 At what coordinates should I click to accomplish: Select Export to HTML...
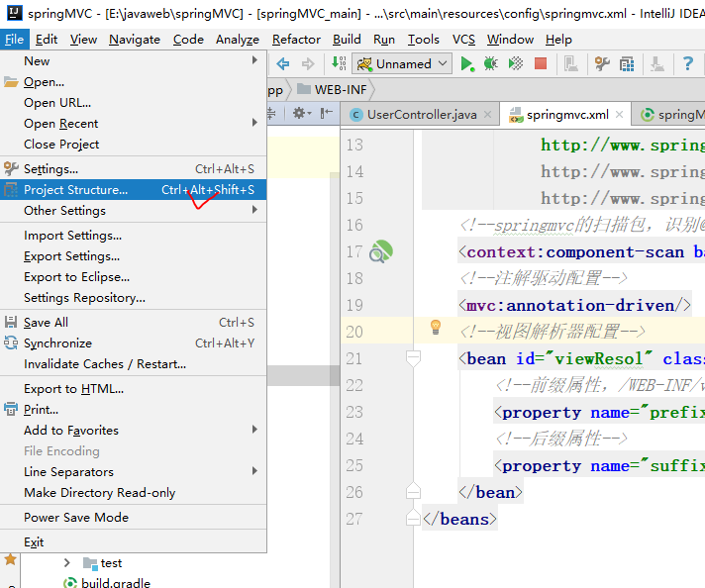133,388
